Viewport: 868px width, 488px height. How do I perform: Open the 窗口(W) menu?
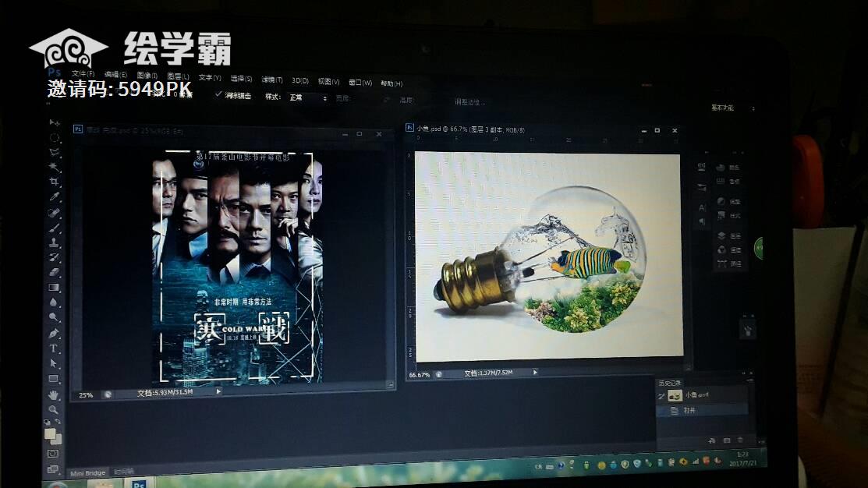click(360, 83)
